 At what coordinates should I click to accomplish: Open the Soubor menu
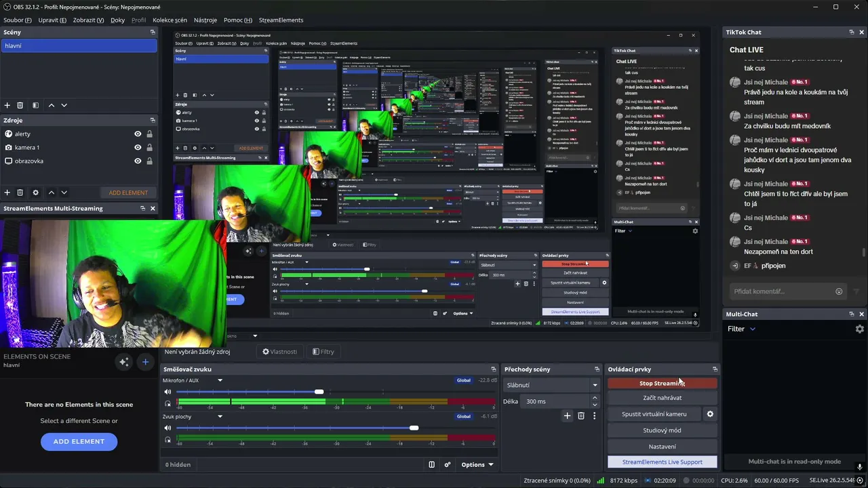[x=18, y=20]
